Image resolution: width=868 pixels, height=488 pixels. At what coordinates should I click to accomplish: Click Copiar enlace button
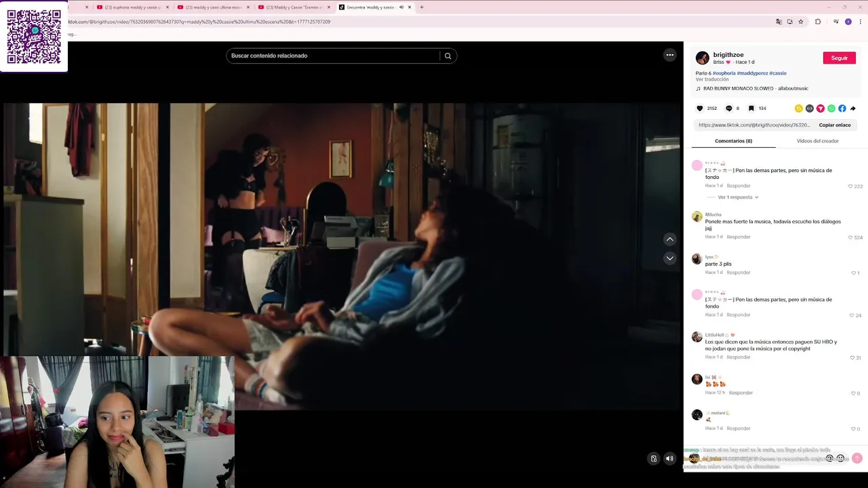[835, 125]
